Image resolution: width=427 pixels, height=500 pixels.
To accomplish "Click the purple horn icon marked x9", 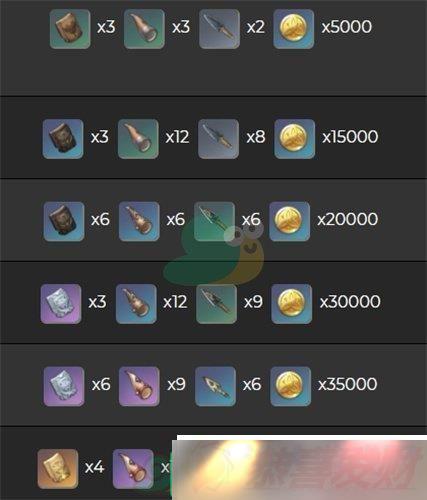I will click(139, 387).
